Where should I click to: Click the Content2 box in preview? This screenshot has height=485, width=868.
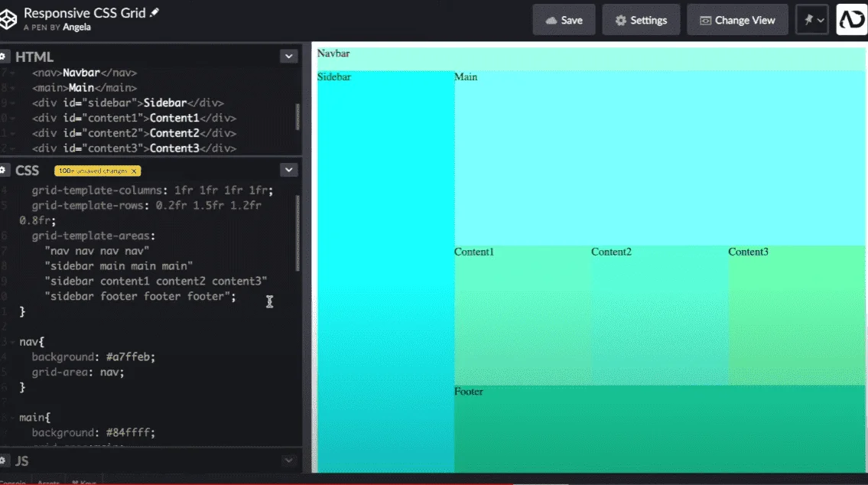point(659,315)
